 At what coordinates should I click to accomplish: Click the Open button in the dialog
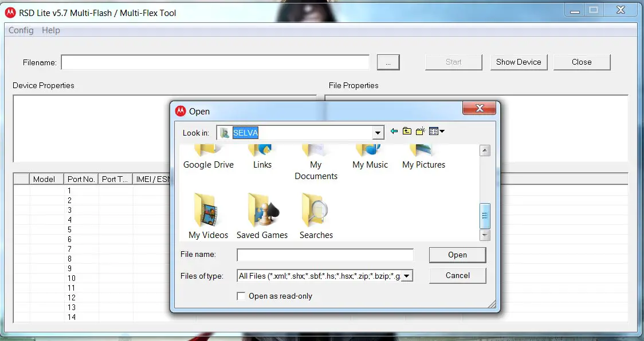point(458,255)
